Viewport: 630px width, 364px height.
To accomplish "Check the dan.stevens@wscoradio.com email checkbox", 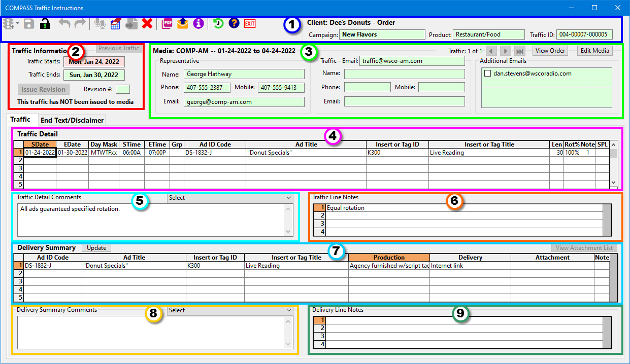I will point(488,74).
